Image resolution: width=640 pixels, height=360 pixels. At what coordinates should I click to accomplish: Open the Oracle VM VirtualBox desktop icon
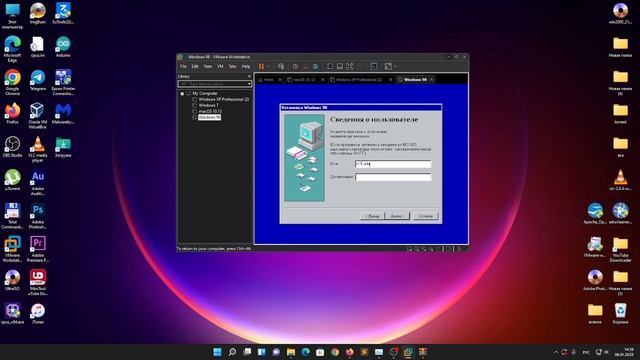click(38, 116)
